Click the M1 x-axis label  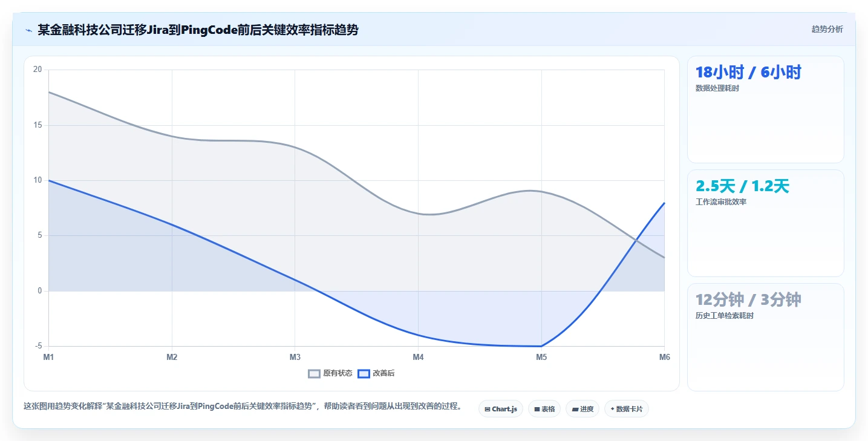tap(48, 357)
